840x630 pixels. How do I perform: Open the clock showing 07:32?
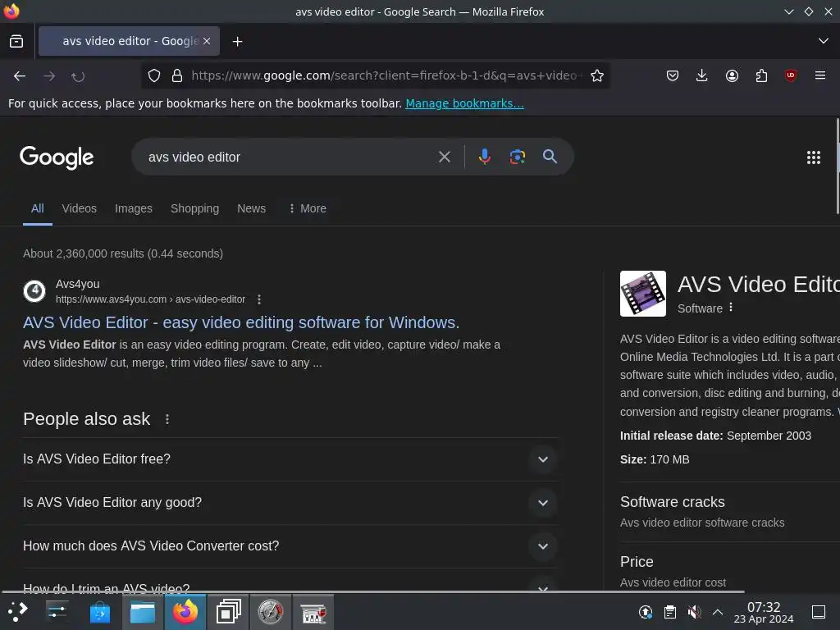click(x=764, y=612)
